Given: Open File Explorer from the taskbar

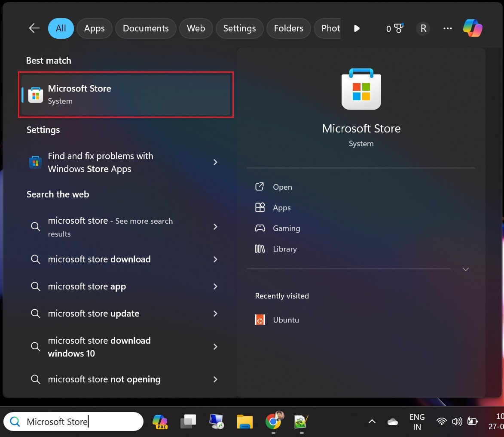Looking at the screenshot, I should click(x=245, y=422).
